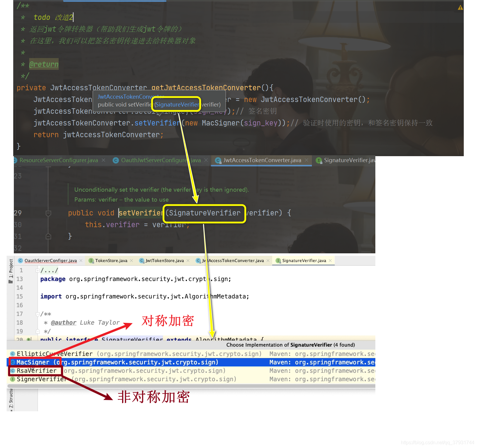Choose SignerVerifier implementation
The width and height of the screenshot is (477, 448).
point(191,379)
